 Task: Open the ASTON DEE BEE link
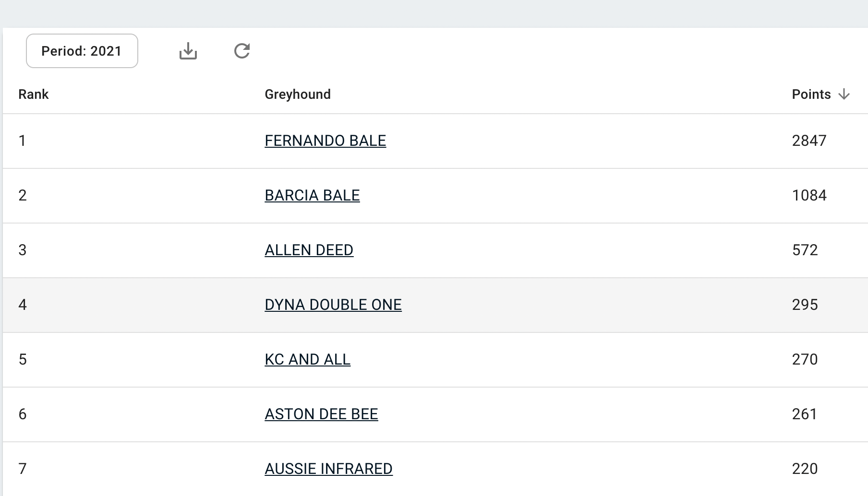click(321, 414)
